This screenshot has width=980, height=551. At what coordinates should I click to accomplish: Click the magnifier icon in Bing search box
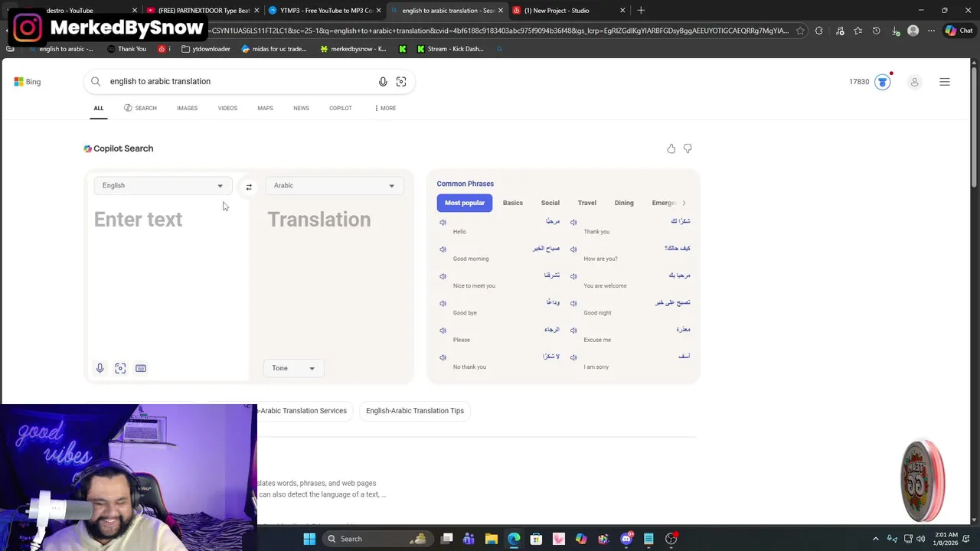[x=96, y=81]
